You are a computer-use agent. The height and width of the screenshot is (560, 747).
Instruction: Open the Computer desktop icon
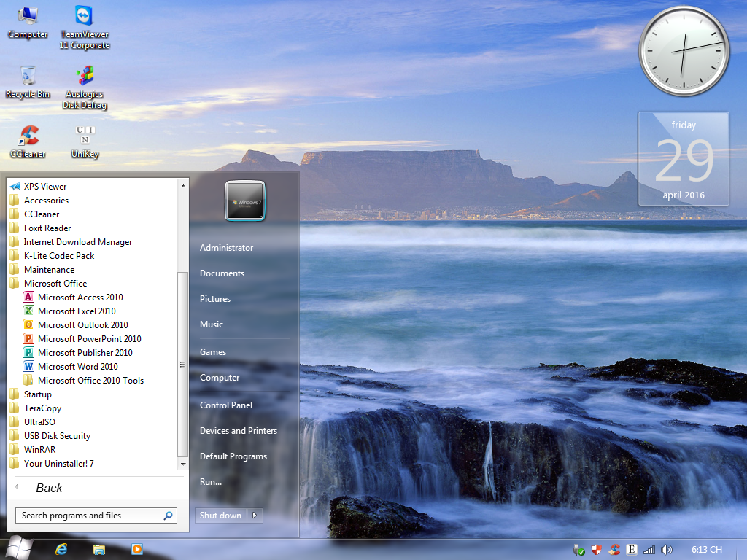point(28,23)
